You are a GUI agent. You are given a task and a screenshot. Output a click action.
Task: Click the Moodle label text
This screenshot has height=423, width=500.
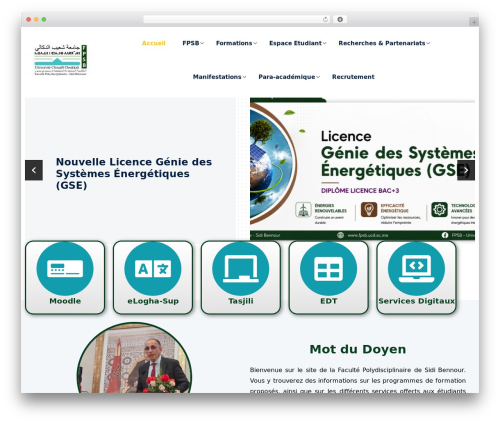(x=65, y=301)
